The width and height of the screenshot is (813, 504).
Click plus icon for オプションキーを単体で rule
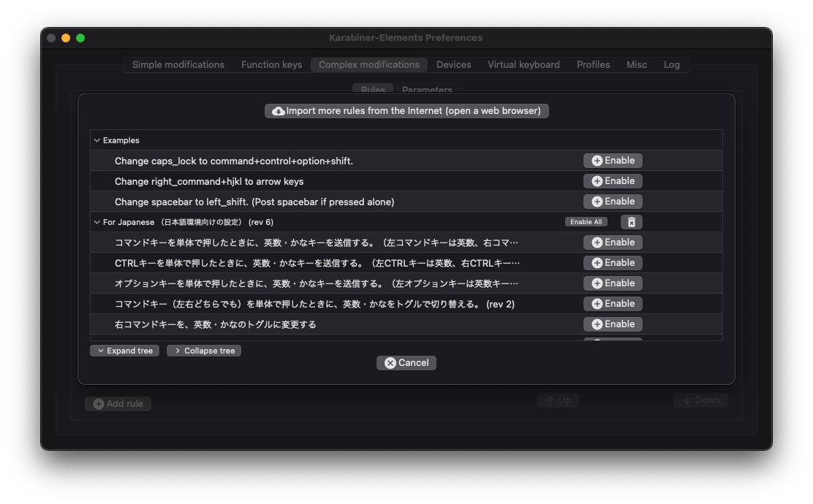[597, 283]
